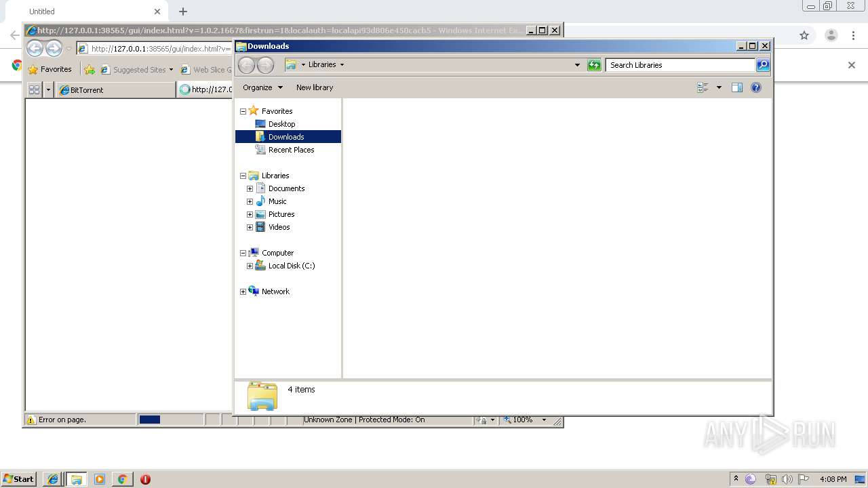The width and height of the screenshot is (868, 488).
Task: Select the Videos library
Action: 279,227
